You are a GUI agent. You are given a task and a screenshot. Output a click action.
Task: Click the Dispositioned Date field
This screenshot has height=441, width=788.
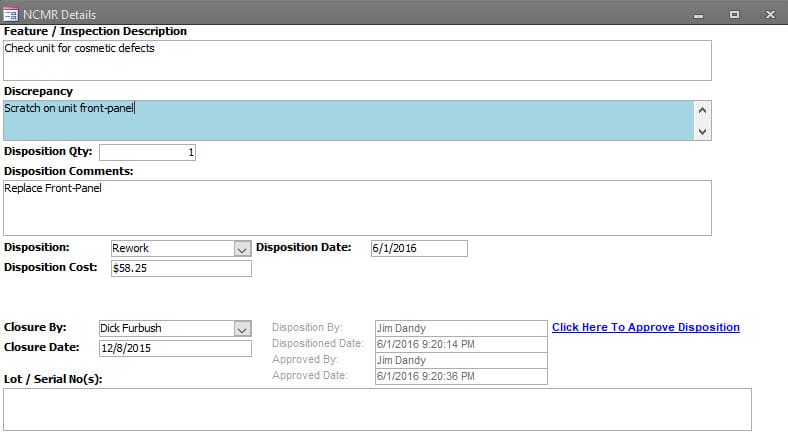point(461,345)
